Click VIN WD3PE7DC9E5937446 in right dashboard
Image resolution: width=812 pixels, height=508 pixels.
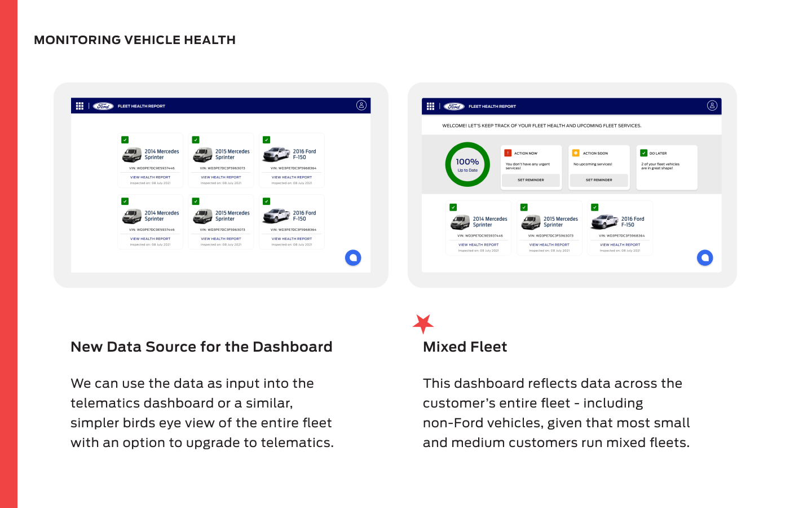coord(480,236)
